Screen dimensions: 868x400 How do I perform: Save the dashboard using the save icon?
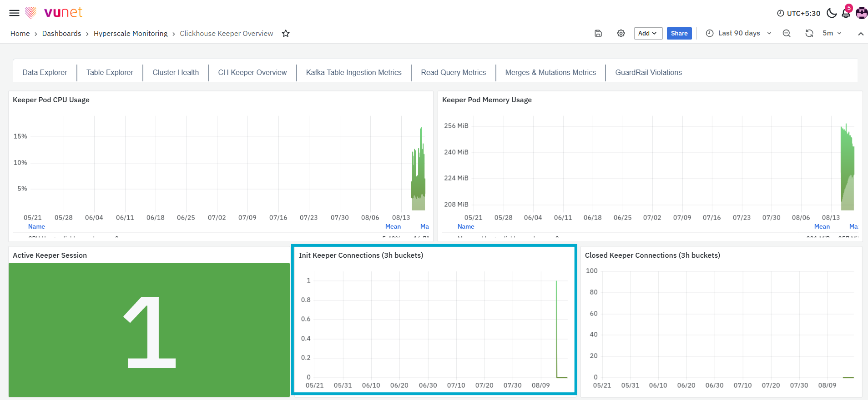(x=598, y=33)
